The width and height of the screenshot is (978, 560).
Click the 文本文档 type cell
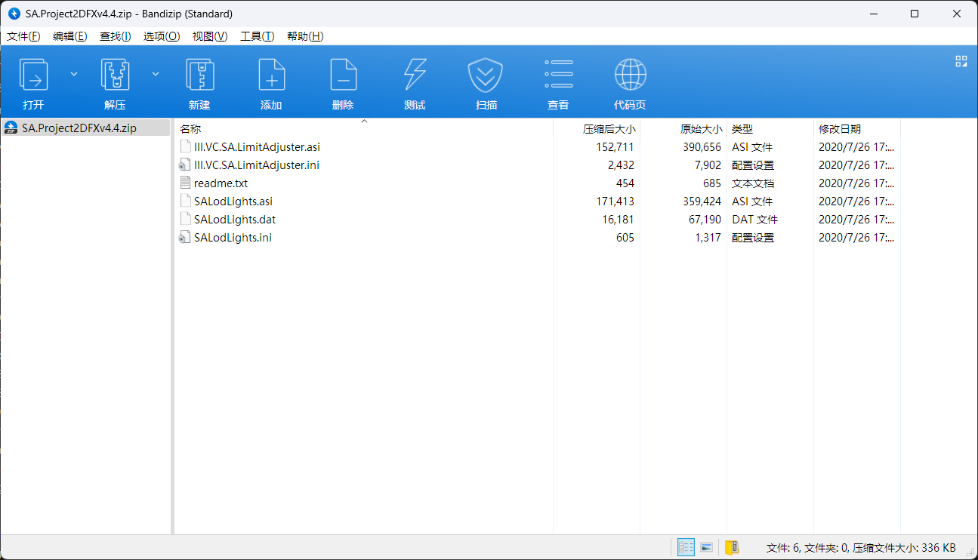753,183
